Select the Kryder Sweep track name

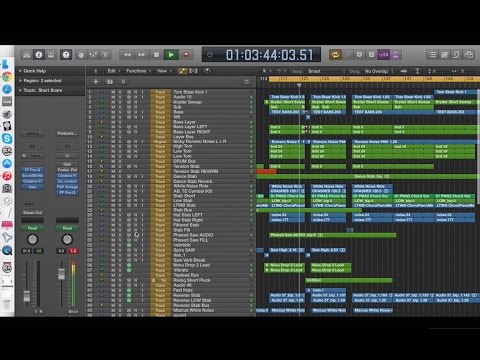click(x=187, y=102)
